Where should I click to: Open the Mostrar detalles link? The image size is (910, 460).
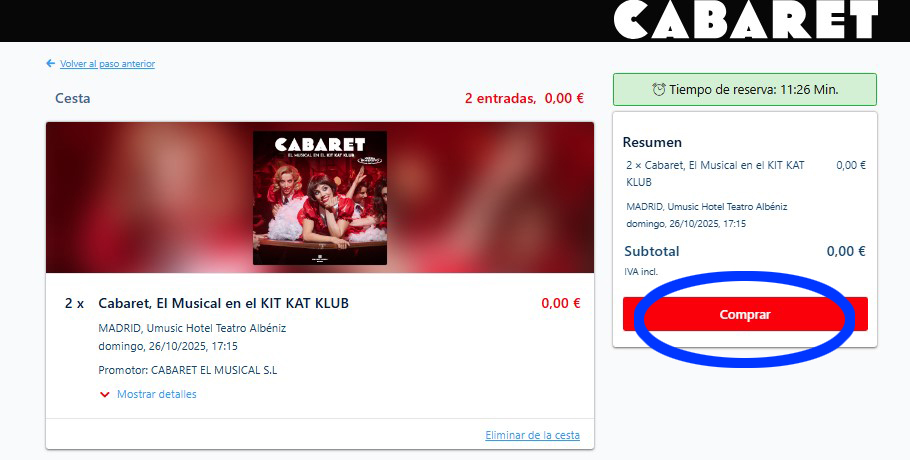tap(157, 394)
